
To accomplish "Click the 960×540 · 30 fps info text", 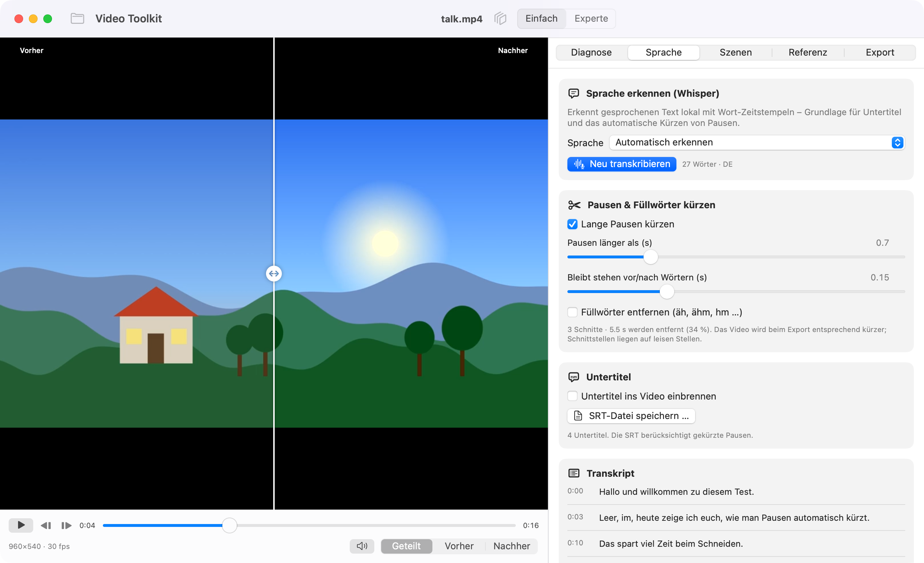I will (39, 546).
